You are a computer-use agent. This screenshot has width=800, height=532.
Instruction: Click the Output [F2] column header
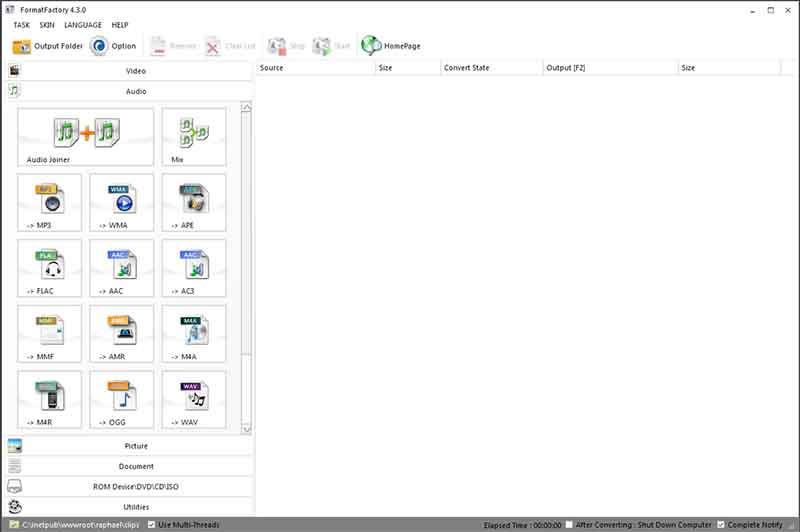click(x=611, y=68)
